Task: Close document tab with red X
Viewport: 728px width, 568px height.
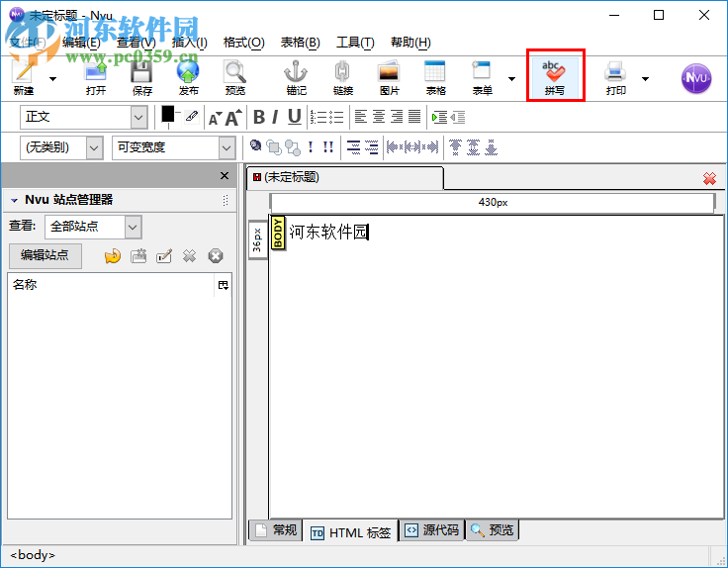Action: (x=709, y=178)
